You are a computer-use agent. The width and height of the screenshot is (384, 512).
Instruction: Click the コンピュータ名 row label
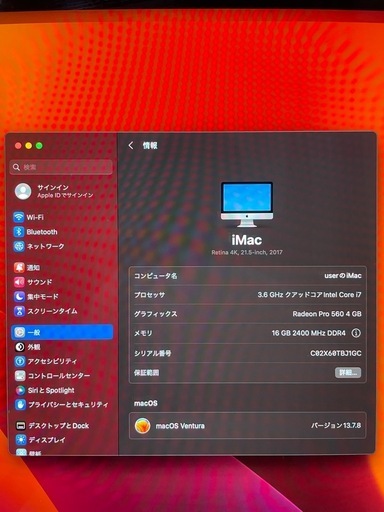pos(155,276)
